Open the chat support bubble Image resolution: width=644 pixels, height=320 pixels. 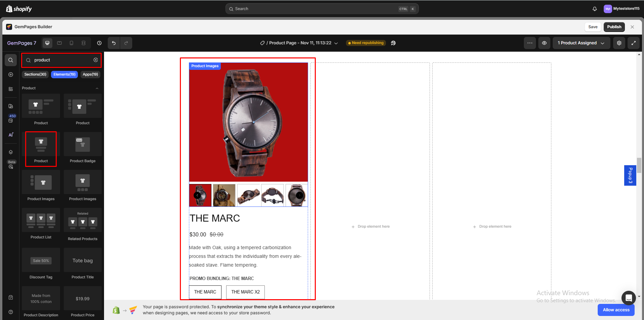coord(628,298)
